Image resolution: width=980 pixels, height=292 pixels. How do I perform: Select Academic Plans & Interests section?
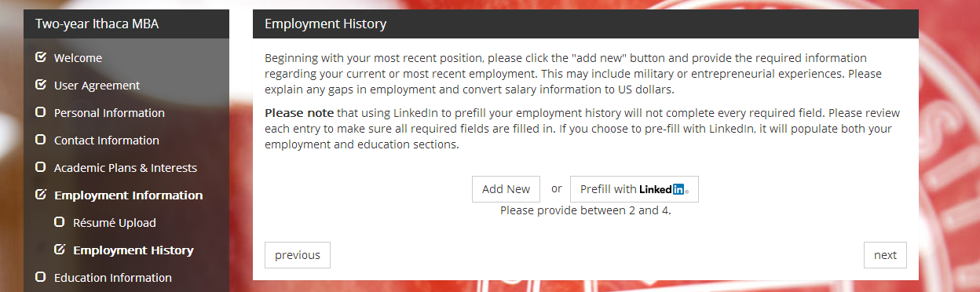tap(126, 168)
